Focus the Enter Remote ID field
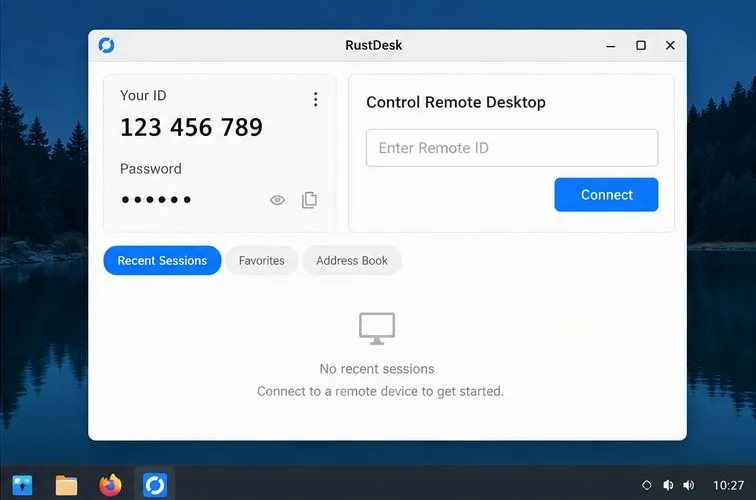The image size is (756, 500). [x=512, y=148]
